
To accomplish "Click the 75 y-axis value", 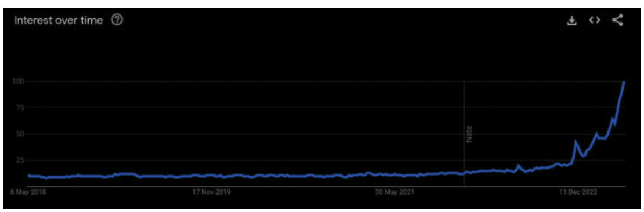I will pos(20,107).
